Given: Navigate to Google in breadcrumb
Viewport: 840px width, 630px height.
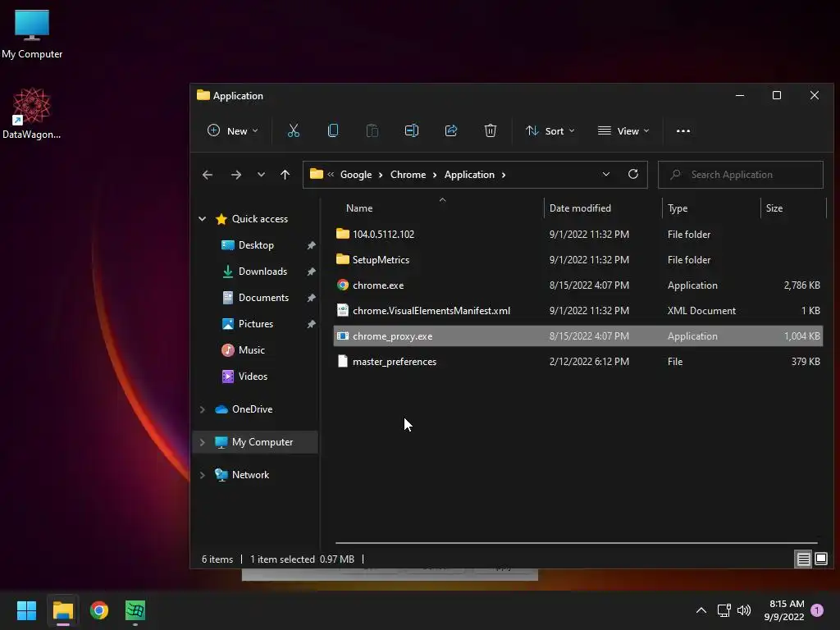Looking at the screenshot, I should (x=356, y=175).
